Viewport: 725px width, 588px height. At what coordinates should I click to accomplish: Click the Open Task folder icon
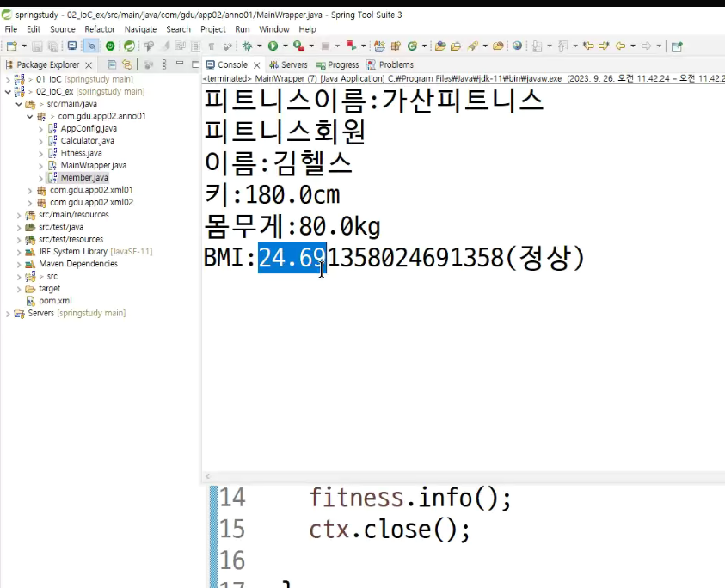pos(456,46)
